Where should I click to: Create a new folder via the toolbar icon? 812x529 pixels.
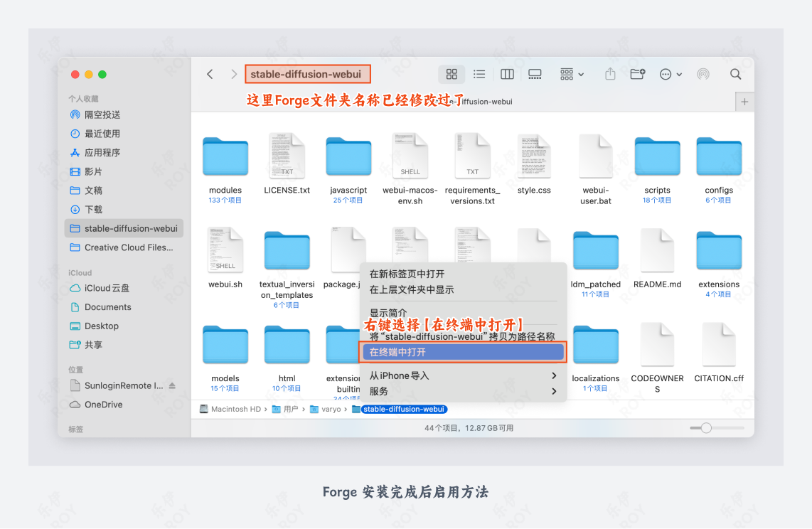(x=637, y=74)
